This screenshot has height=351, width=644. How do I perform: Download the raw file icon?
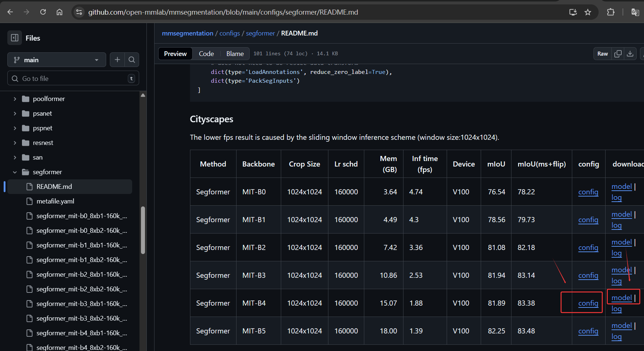tap(630, 54)
